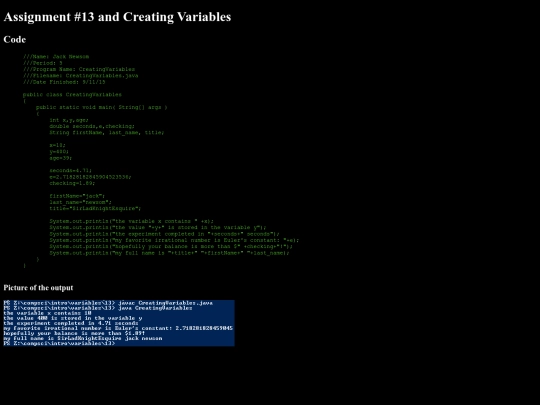
Task: Click the "///Name: Jack Newsom" comment line
Action: click(56, 56)
